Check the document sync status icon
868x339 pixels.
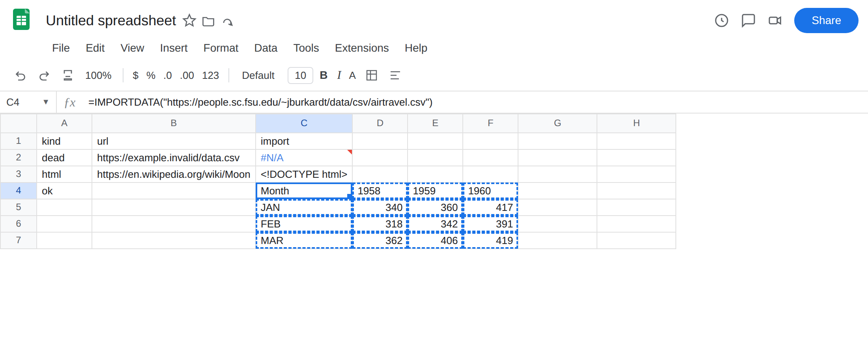[228, 22]
